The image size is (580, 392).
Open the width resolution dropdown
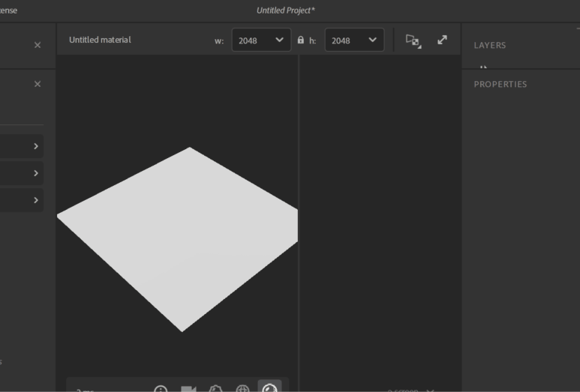(x=262, y=40)
